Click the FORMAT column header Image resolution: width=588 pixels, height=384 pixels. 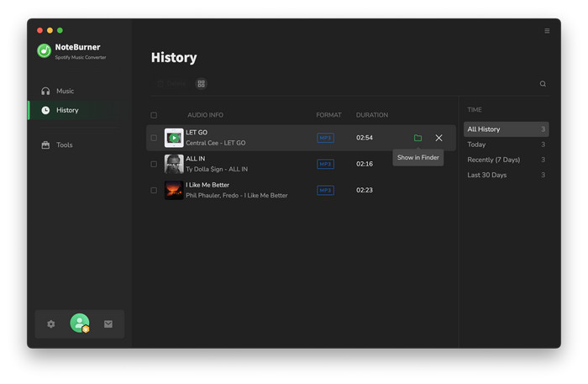[328, 115]
